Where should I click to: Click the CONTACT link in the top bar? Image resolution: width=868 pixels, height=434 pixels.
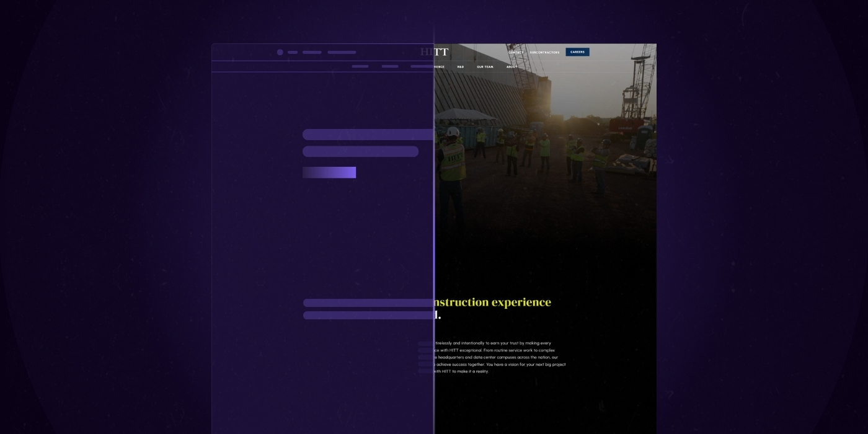pyautogui.click(x=516, y=52)
